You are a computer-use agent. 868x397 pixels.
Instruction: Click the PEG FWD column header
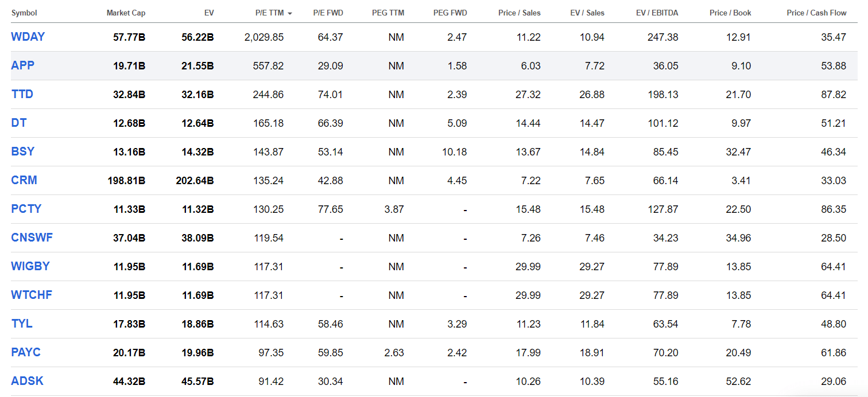click(450, 13)
